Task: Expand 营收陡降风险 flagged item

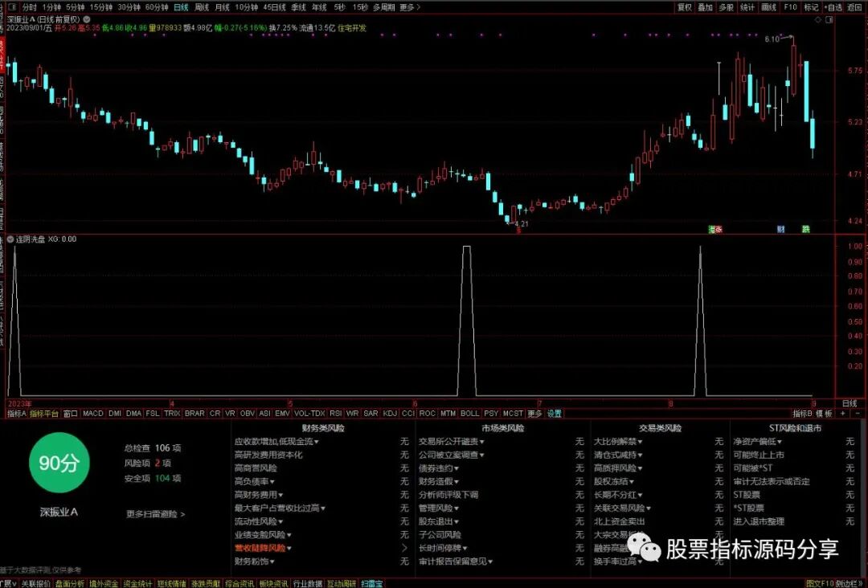Action: click(x=264, y=548)
